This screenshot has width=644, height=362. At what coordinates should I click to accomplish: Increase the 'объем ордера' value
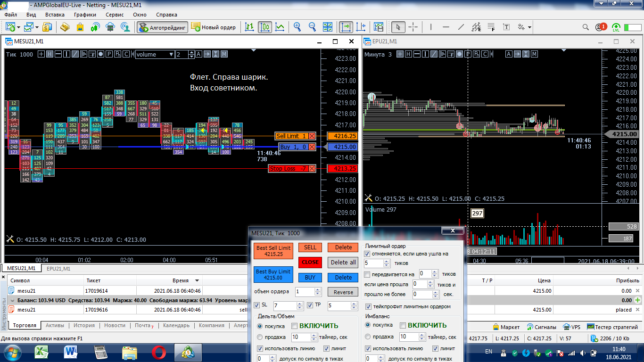click(317, 290)
